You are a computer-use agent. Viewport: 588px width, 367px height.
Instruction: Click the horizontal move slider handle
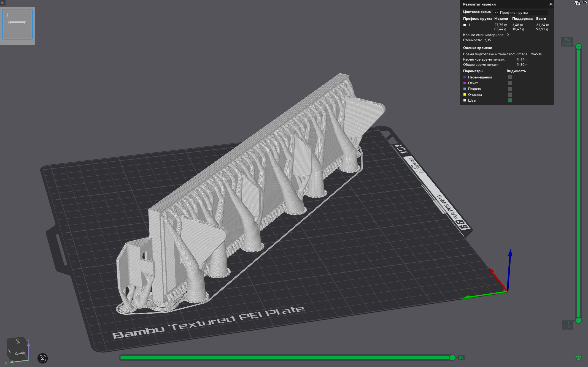pos(452,358)
